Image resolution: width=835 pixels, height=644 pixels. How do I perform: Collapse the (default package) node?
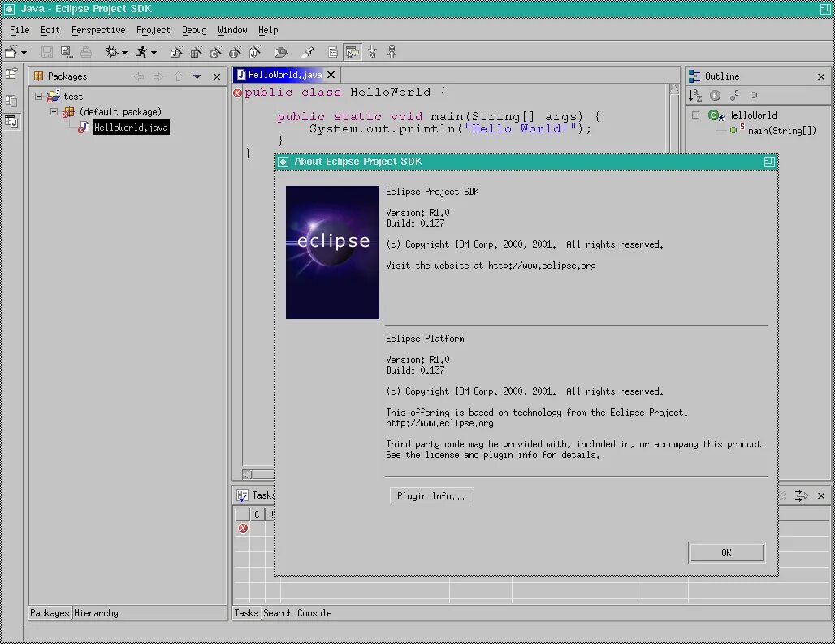click(54, 112)
